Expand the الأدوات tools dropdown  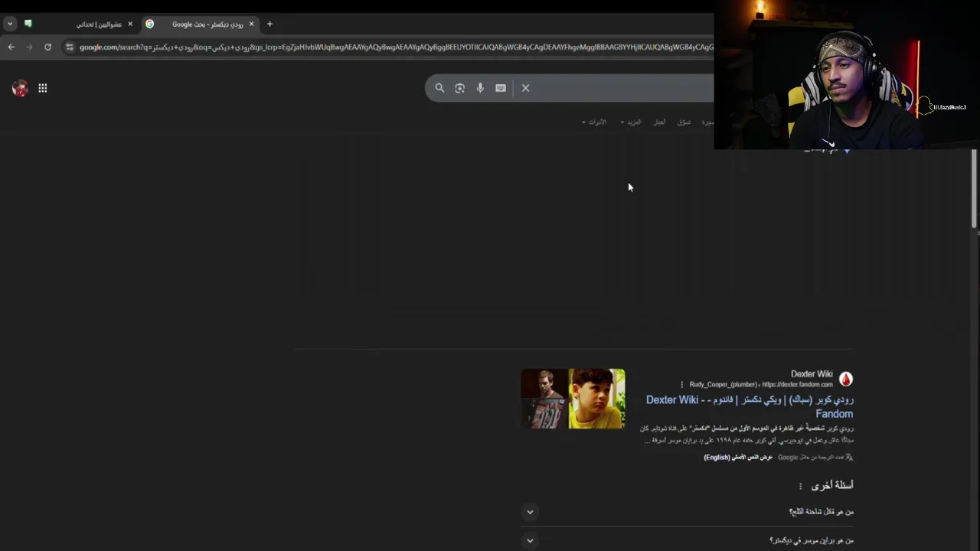593,122
